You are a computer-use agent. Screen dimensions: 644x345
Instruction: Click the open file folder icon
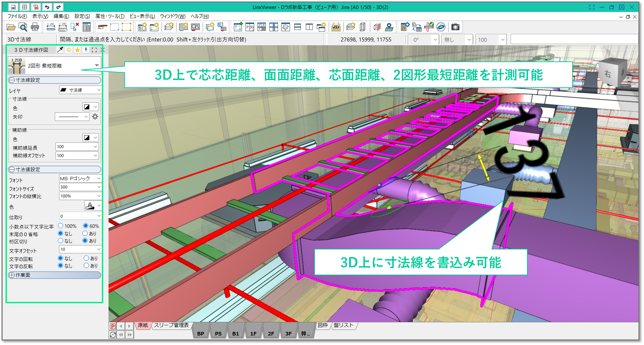pyautogui.click(x=11, y=27)
